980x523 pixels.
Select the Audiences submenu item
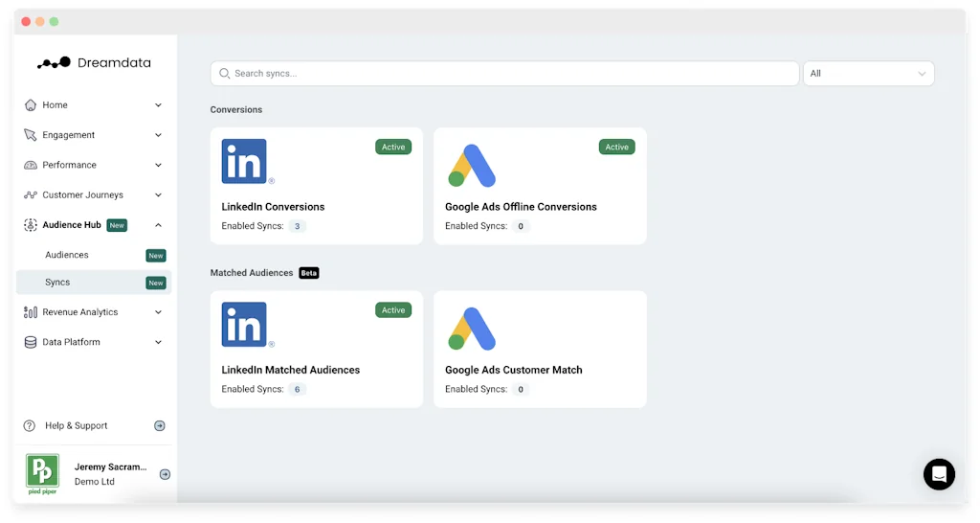pos(94,255)
